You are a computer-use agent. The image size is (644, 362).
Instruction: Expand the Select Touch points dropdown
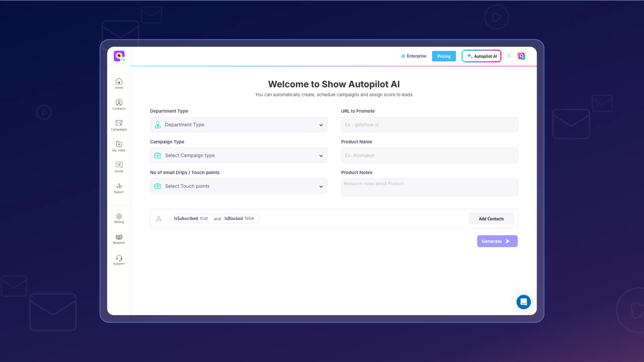click(x=238, y=186)
